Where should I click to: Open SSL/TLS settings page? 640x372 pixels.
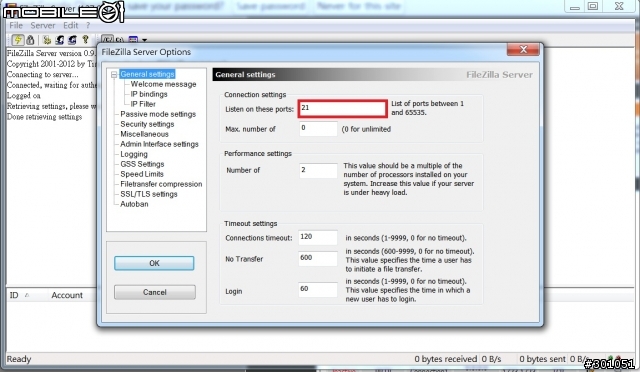pyautogui.click(x=149, y=194)
